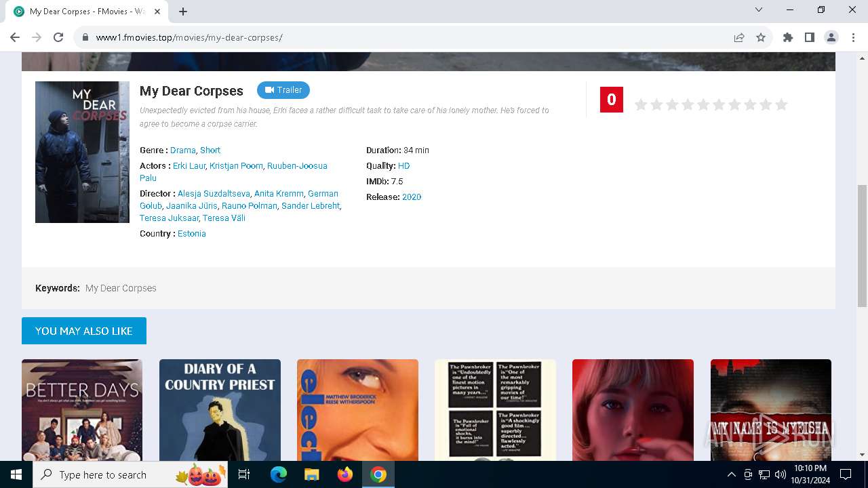Image resolution: width=868 pixels, height=488 pixels.
Task: Click the You May Also Like heading
Action: pos(84,331)
